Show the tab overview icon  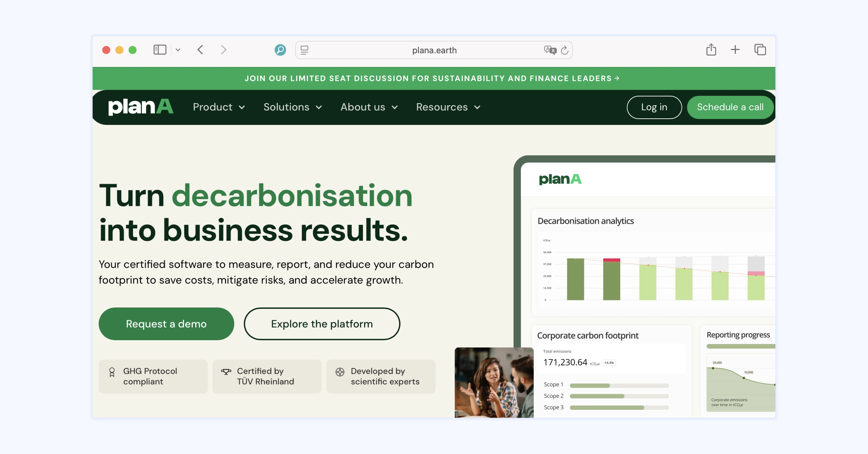tap(760, 50)
